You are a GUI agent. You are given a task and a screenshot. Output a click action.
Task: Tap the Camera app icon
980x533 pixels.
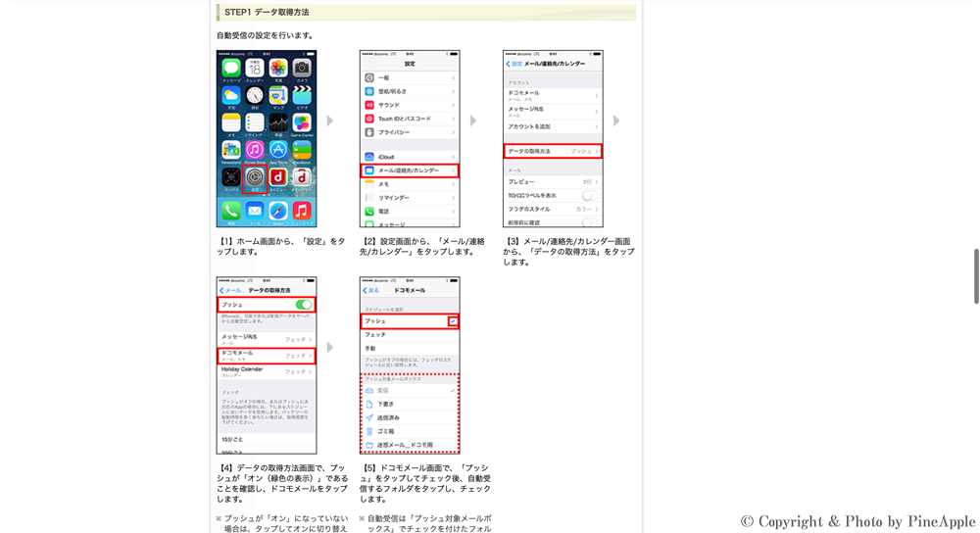pyautogui.click(x=302, y=68)
